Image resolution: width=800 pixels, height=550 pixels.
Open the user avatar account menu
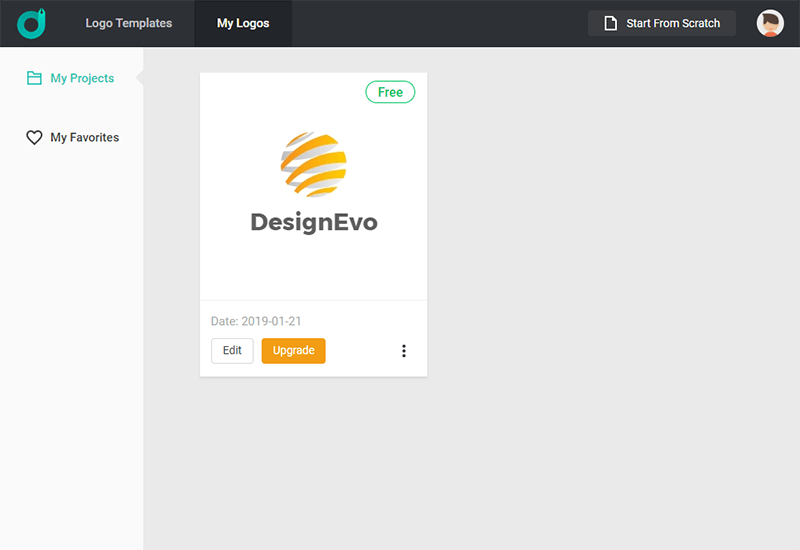coord(770,23)
